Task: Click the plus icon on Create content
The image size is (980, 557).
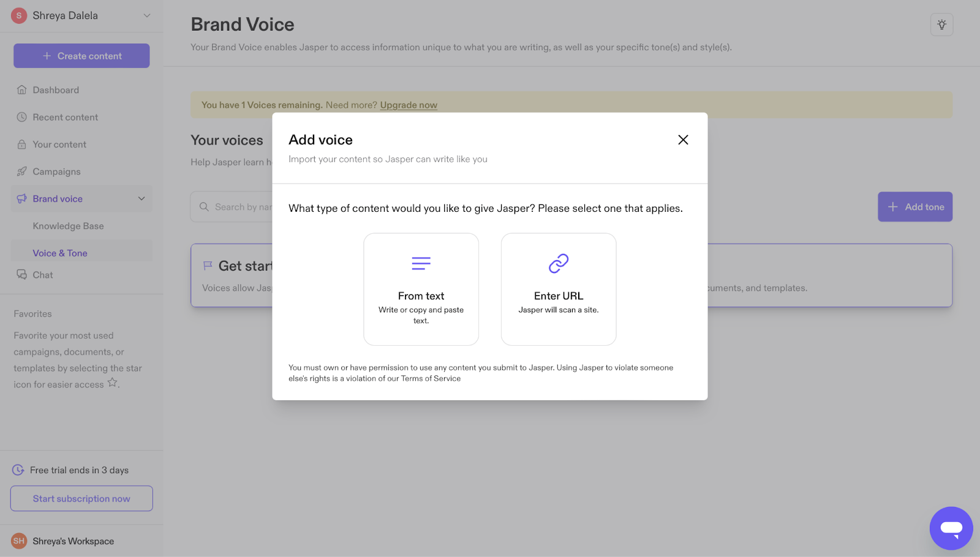Action: (x=47, y=56)
